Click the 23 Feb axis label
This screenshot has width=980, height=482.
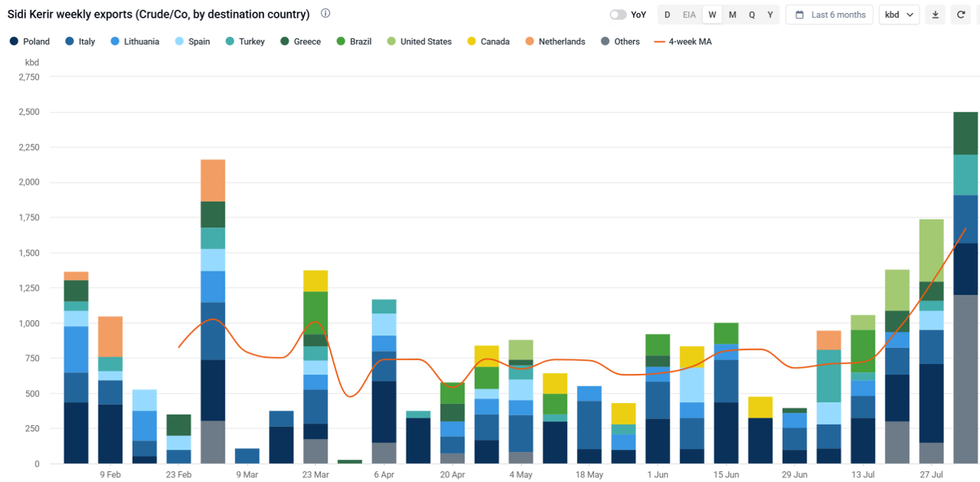pyautogui.click(x=178, y=475)
